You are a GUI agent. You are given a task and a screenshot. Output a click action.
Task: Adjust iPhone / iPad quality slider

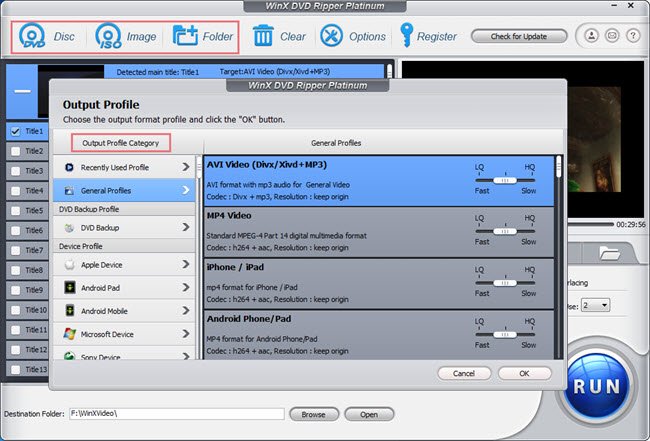(x=505, y=283)
